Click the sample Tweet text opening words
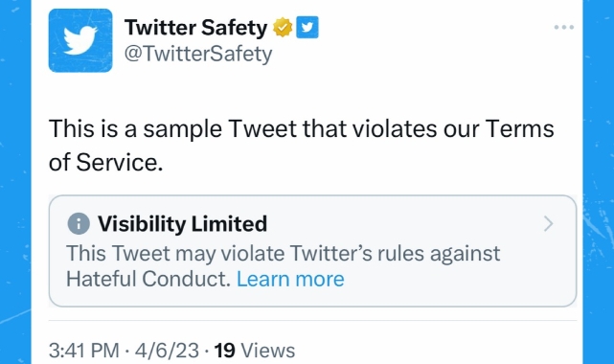 [x=135, y=128]
